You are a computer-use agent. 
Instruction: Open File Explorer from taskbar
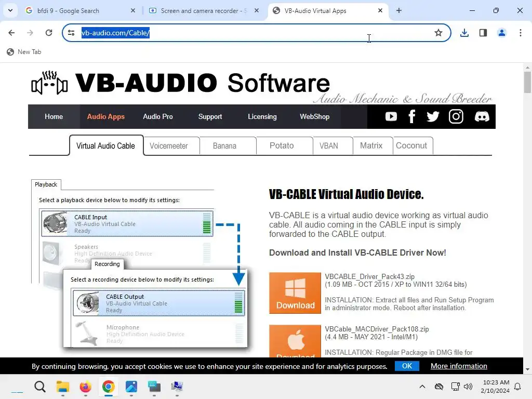tap(63, 387)
